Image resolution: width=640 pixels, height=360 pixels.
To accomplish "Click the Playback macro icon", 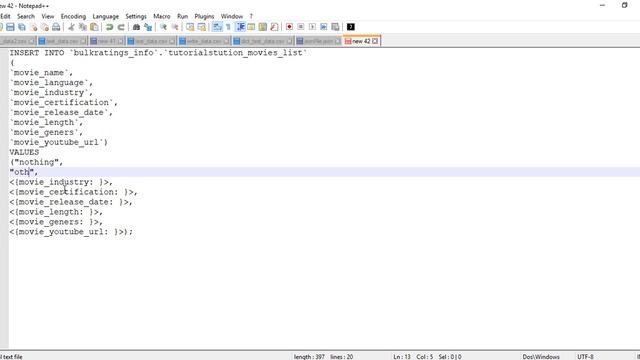I will 312,27.
